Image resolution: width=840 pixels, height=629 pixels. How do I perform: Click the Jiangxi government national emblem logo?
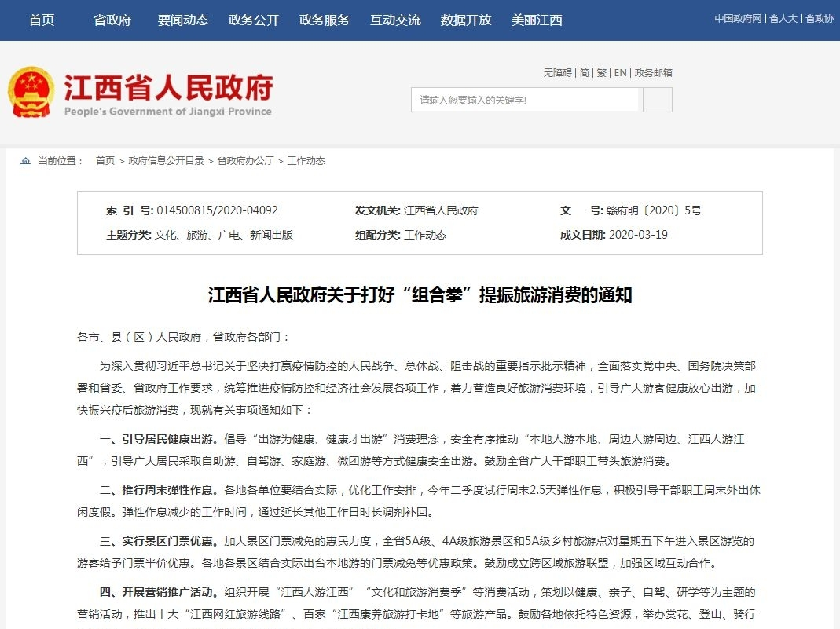coord(31,92)
